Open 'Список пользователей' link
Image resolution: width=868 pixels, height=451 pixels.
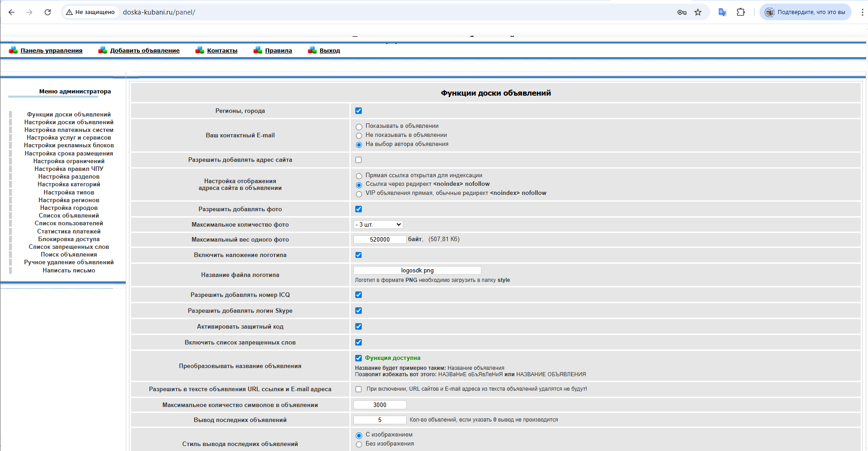pyautogui.click(x=69, y=223)
